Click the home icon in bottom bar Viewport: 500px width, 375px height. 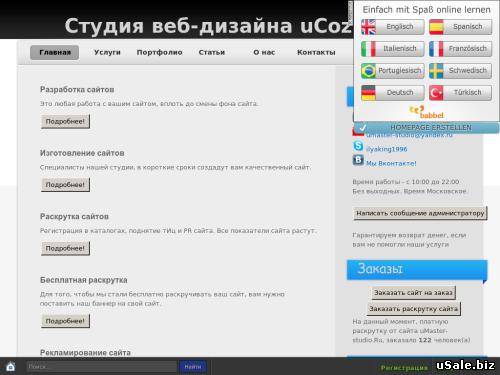click(x=11, y=367)
